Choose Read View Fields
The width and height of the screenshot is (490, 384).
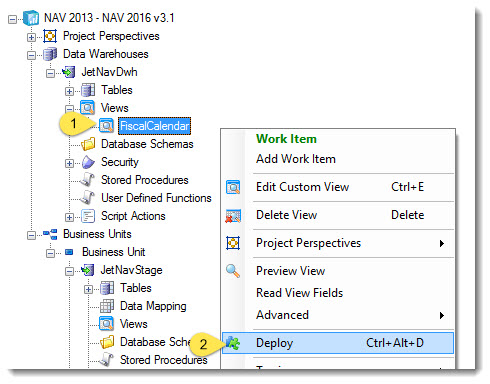338,293
